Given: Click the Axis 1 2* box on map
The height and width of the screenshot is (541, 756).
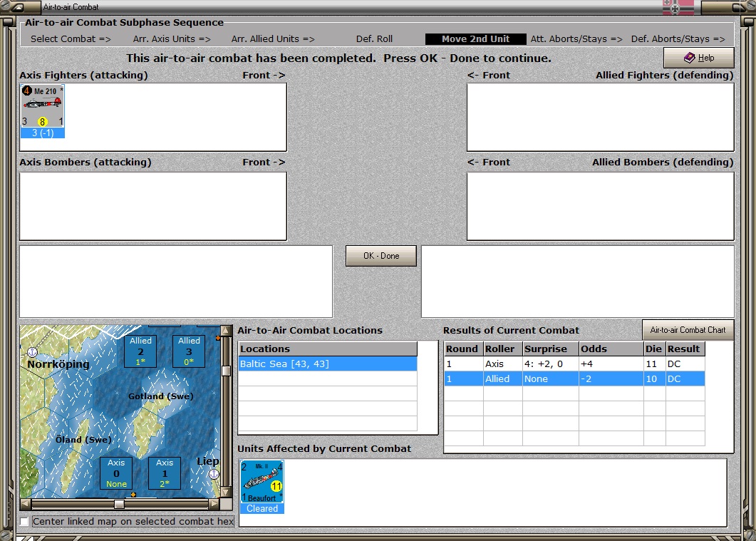Looking at the screenshot, I should pos(165,473).
